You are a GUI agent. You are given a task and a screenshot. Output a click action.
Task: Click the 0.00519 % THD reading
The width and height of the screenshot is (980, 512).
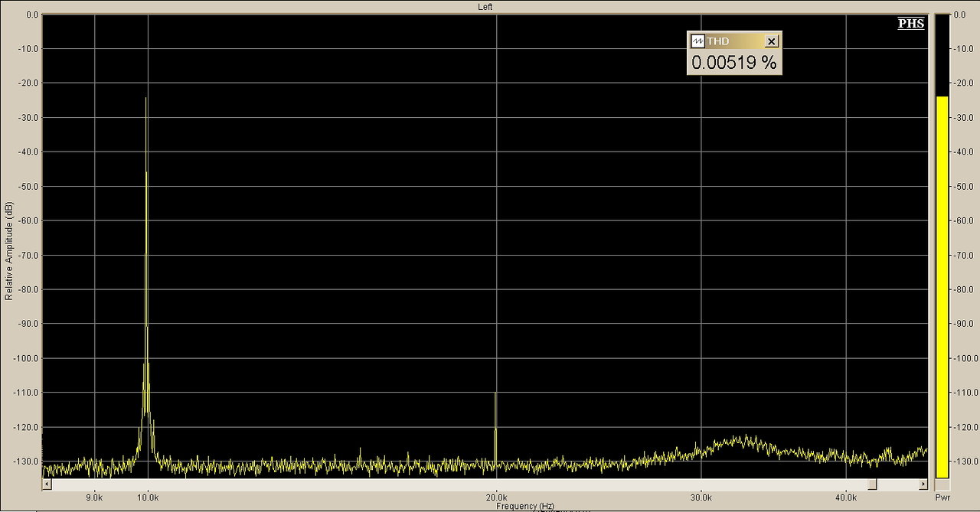(734, 63)
